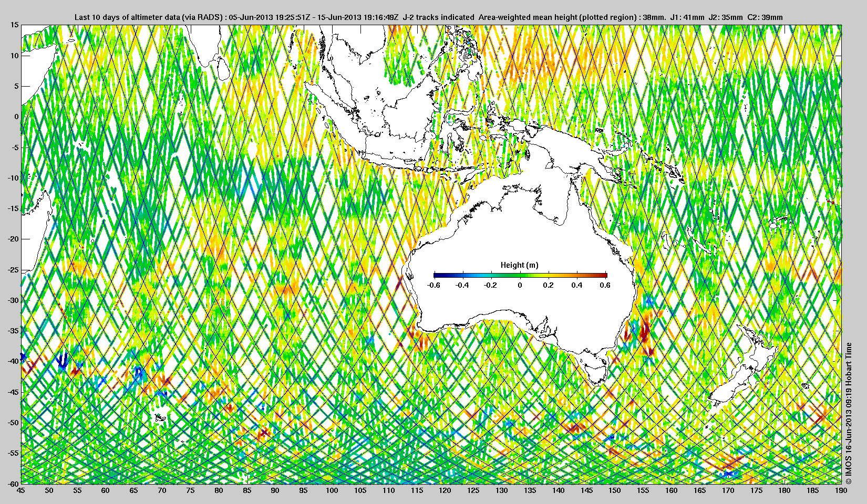Click the latitude axis label -50
Viewport: 867px width, 504px height.
pyautogui.click(x=13, y=423)
